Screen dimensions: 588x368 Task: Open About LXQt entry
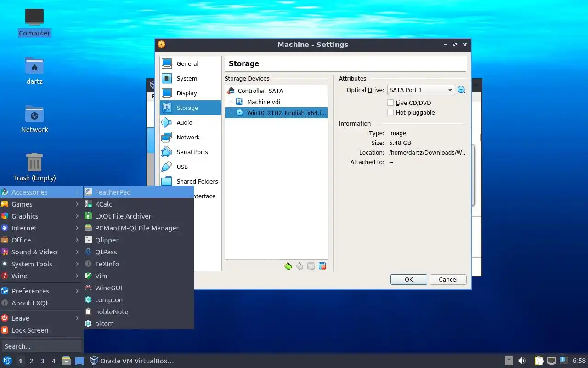[41, 303]
